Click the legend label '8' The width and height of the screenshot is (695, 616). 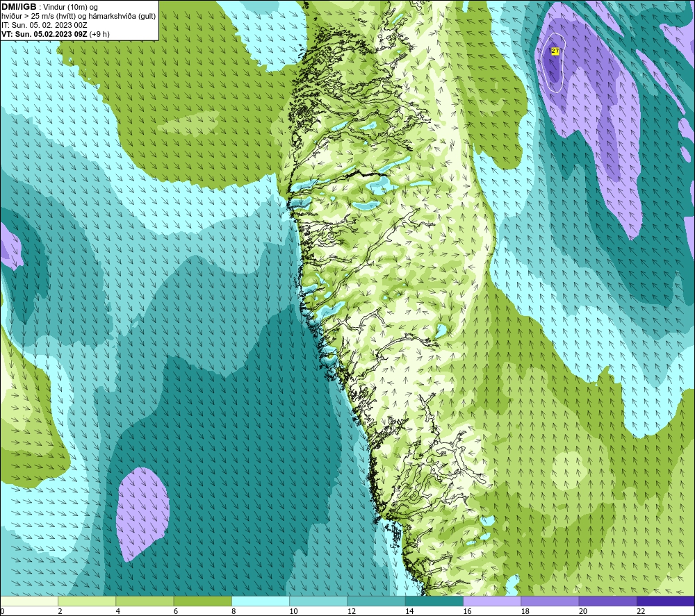[234, 611]
